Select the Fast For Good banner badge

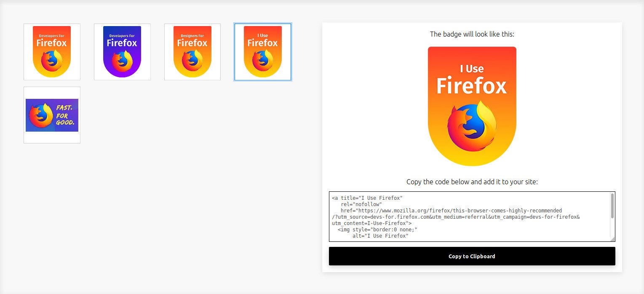pyautogui.click(x=52, y=114)
